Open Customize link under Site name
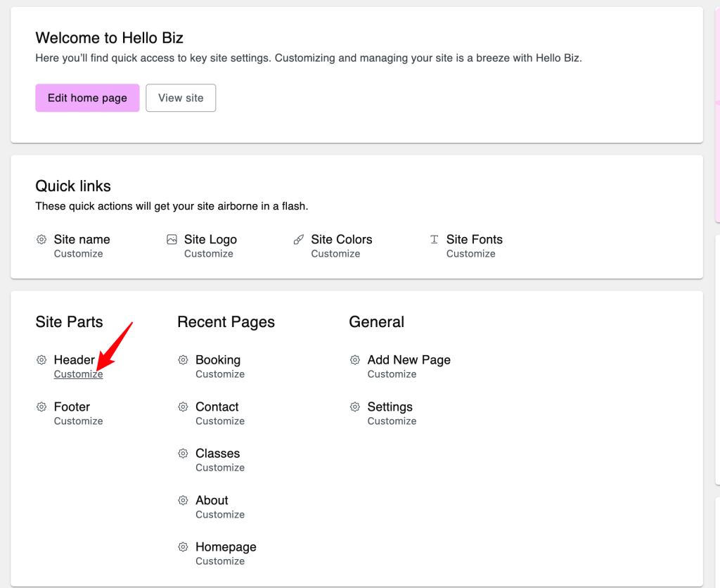The height and width of the screenshot is (588, 720). point(79,254)
